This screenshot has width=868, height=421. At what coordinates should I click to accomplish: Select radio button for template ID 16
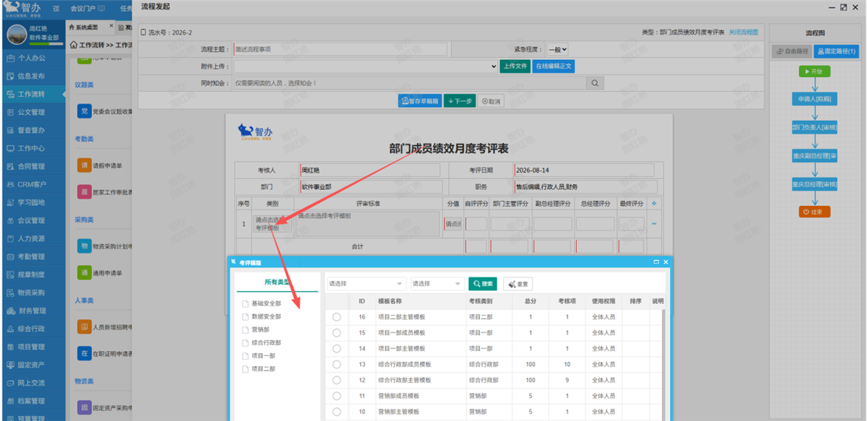coord(337,317)
